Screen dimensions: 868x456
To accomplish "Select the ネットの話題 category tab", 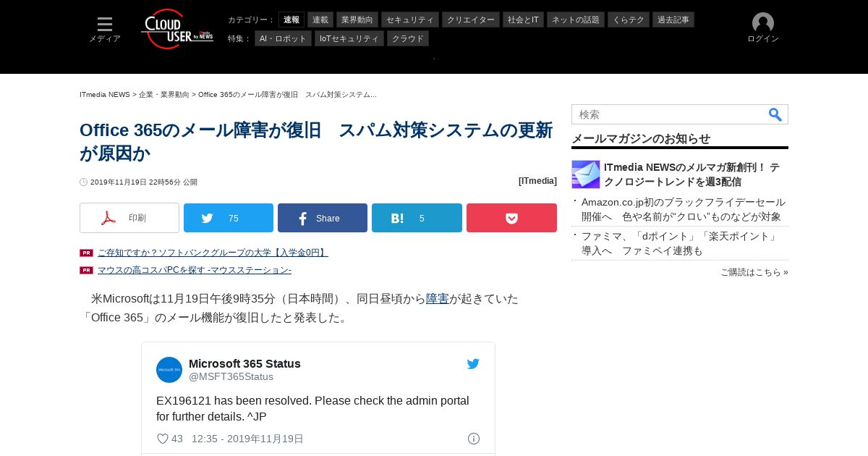I will (x=576, y=20).
